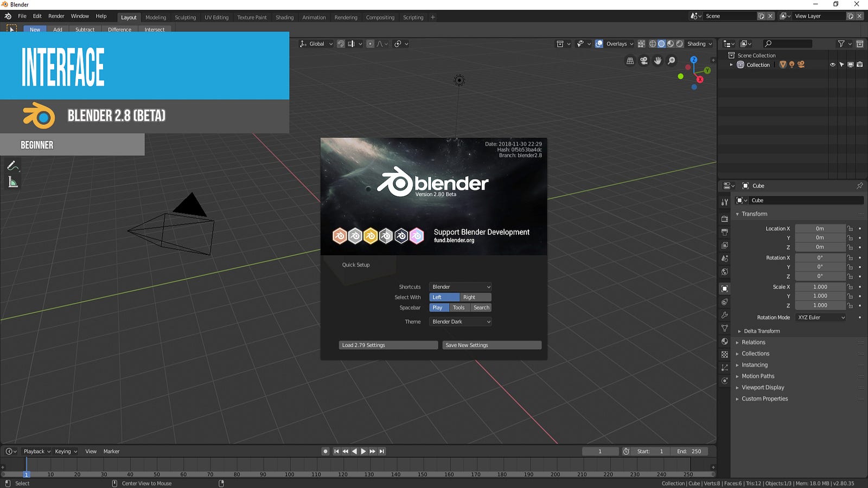Open the Output properties tab
This screenshot has width=868, height=488.
(x=725, y=232)
